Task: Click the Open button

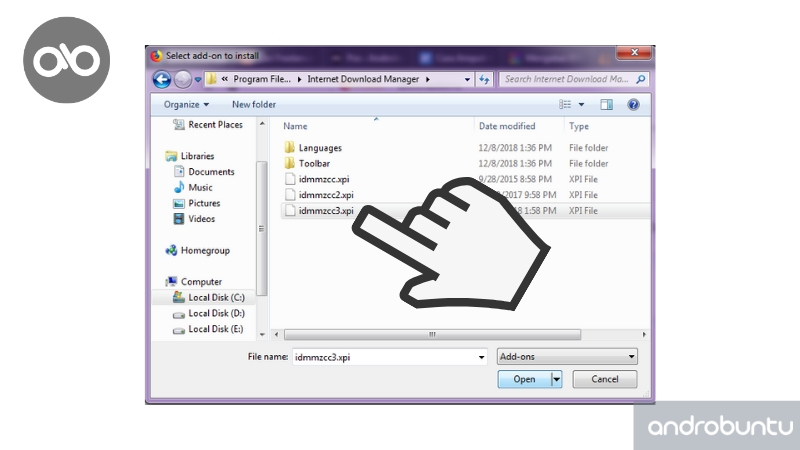Action: (x=524, y=379)
